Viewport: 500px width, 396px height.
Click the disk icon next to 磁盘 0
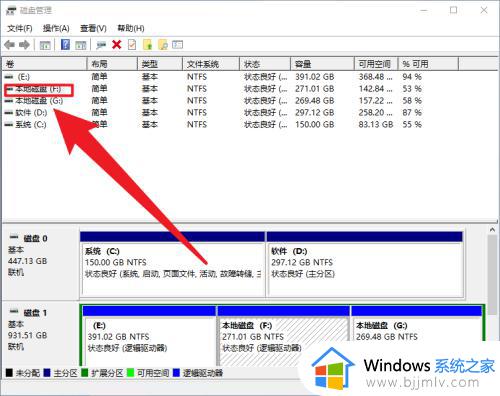(x=14, y=237)
